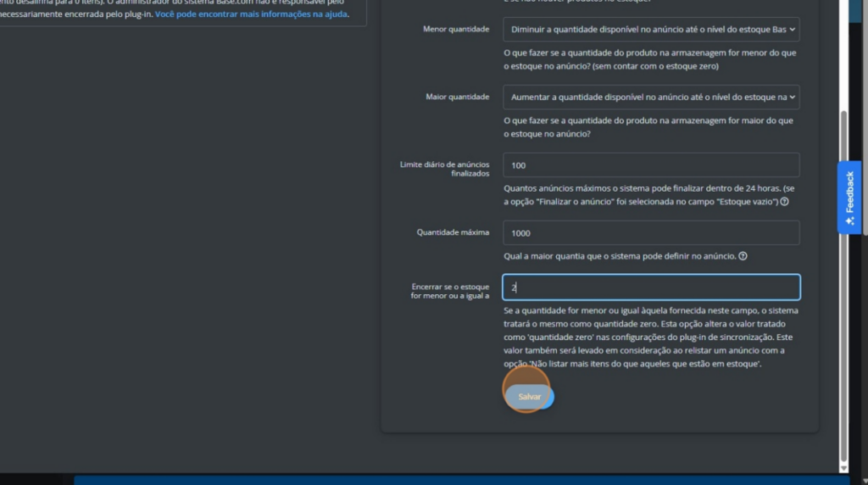
Task: Click the "Maior quantidade" field label
Action: coord(457,98)
